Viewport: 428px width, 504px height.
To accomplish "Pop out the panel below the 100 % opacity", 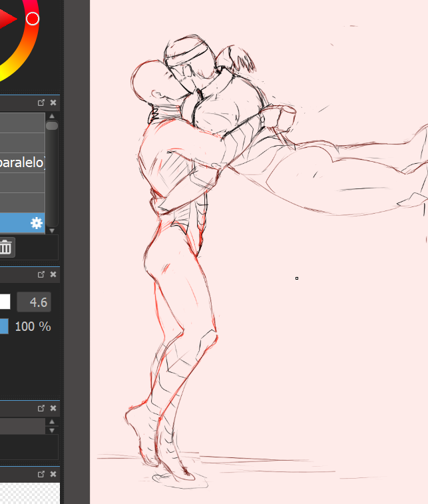I will click(41, 408).
